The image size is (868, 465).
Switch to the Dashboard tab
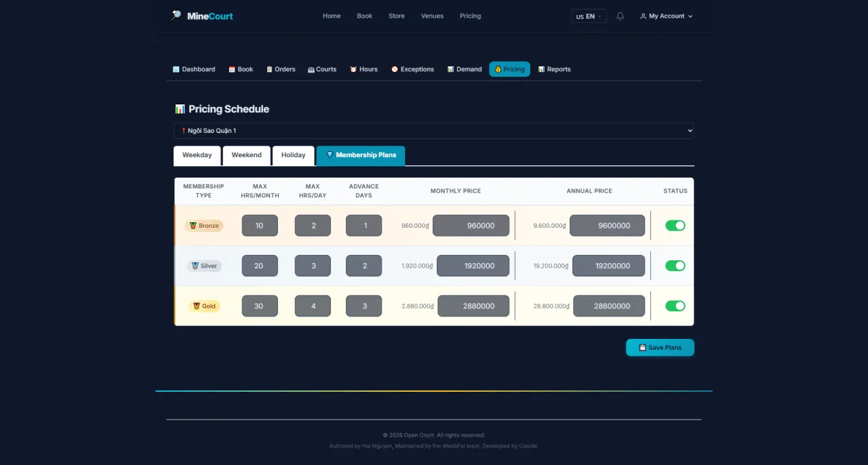(194, 69)
